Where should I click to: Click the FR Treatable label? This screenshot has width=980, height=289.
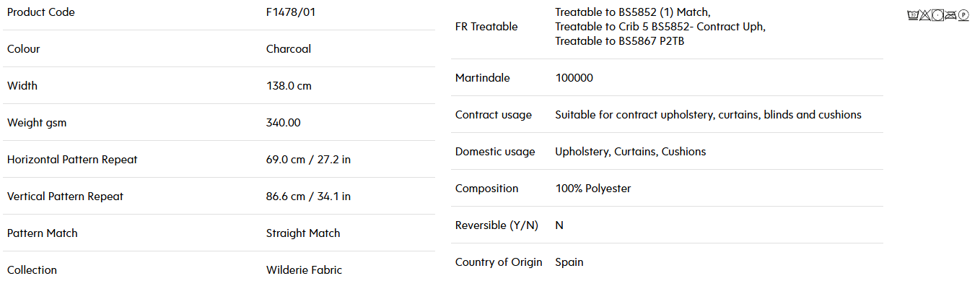pos(486,27)
